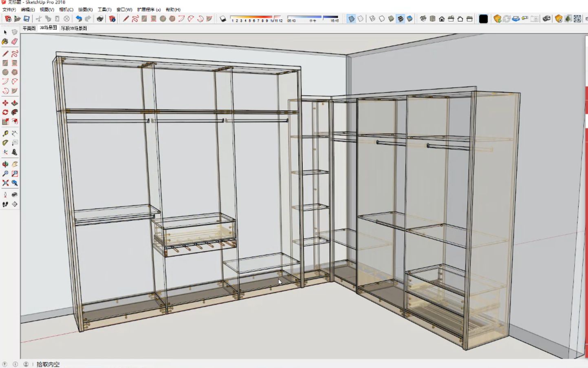Switch to the 吊顶3D场景图 scene tab
The height and width of the screenshot is (368, 588).
74,28
